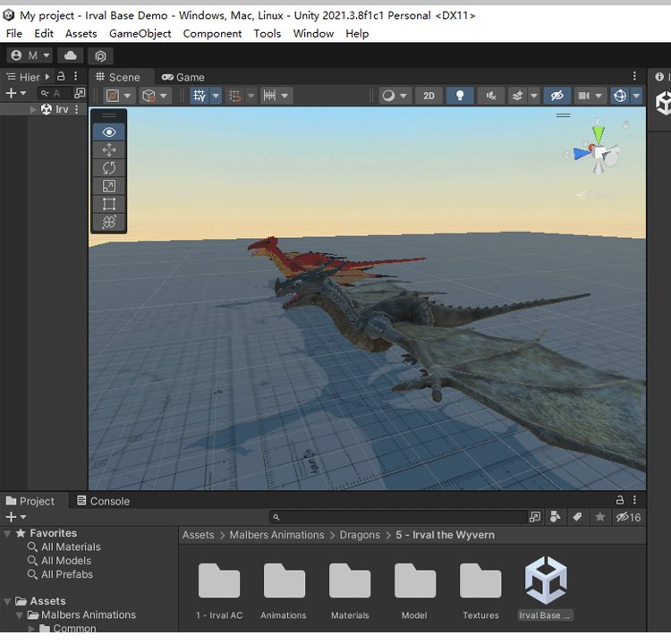Toggle scene visibility hidden-eye button
Screen dimensions: 671x644
click(x=556, y=96)
